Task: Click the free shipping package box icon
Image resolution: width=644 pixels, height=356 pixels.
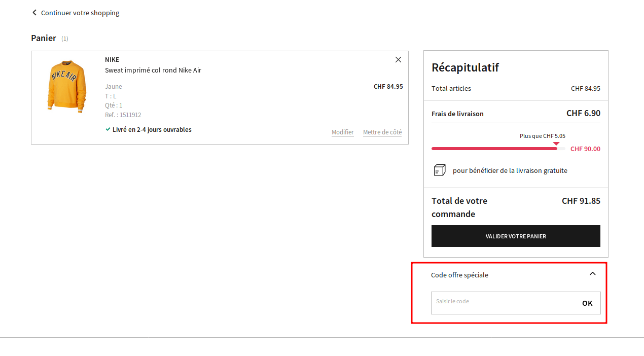Action: click(439, 170)
